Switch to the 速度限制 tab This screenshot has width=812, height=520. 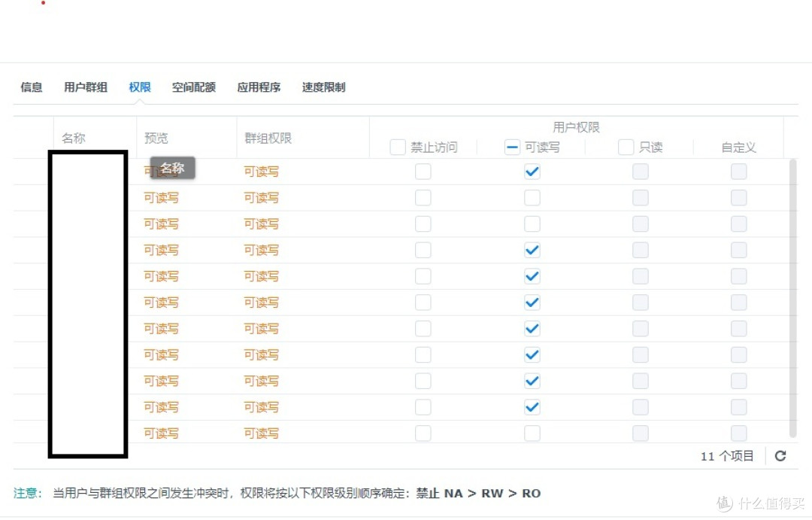click(324, 87)
